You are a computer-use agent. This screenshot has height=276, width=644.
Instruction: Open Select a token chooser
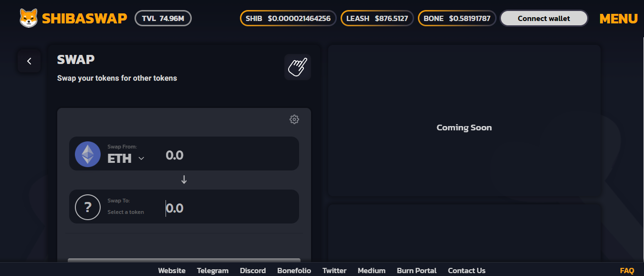(125, 212)
